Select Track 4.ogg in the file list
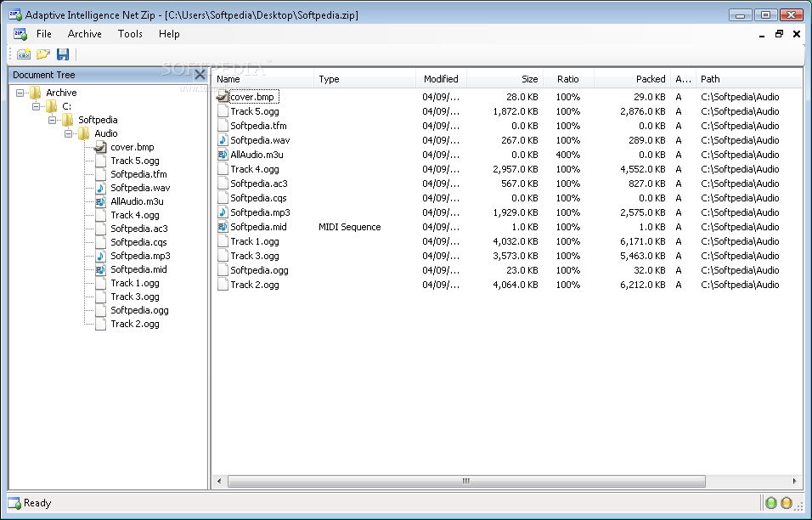The height and width of the screenshot is (520, 812). (x=255, y=169)
